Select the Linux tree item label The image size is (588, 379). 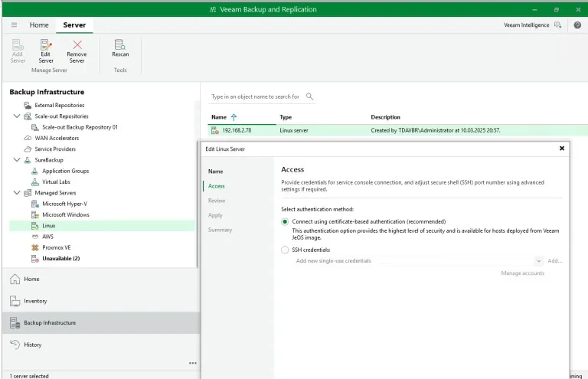(x=49, y=226)
